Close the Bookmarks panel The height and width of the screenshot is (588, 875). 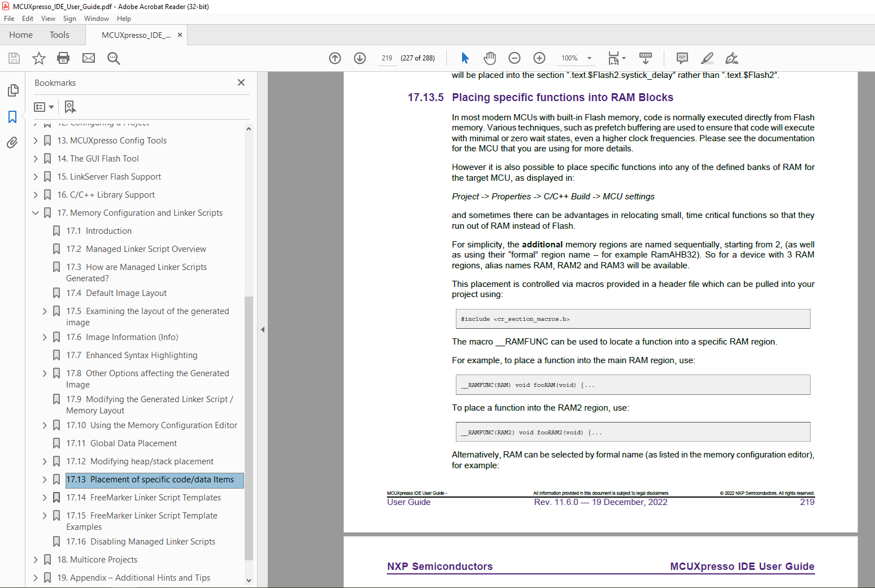tap(241, 82)
